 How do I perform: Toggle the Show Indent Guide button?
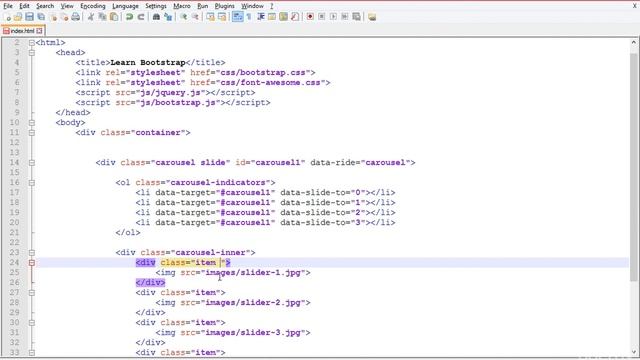tap(260, 17)
